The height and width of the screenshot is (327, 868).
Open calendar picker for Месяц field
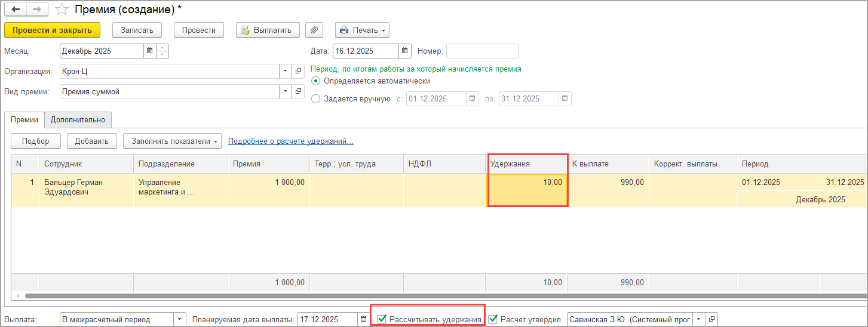(x=149, y=51)
